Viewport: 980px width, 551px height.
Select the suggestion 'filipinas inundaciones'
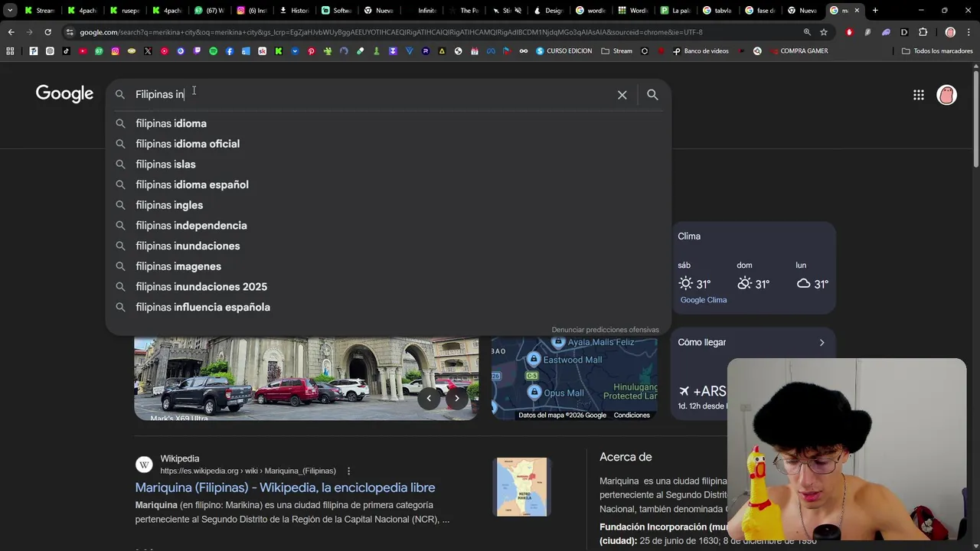point(389,246)
